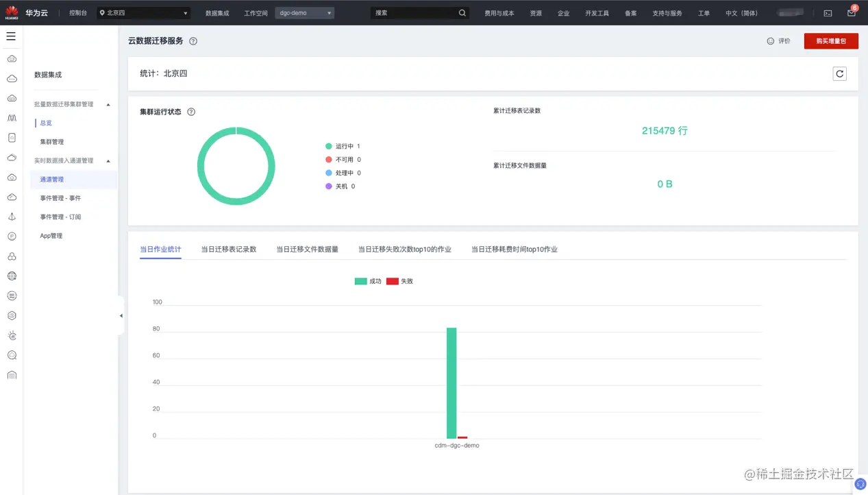The height and width of the screenshot is (495, 868).
Task: Select 事件管理 - 订阅 in the sidebar
Action: (x=60, y=217)
